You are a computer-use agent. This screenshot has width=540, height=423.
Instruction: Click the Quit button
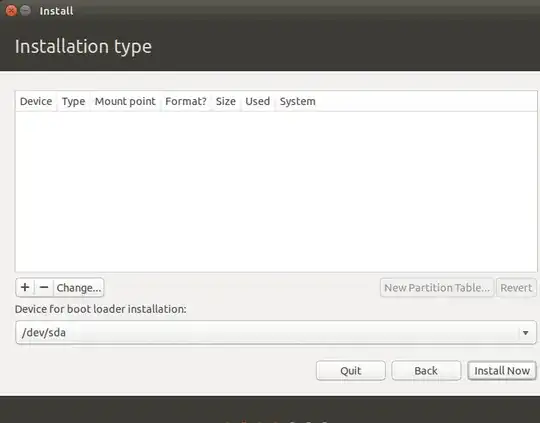pyautogui.click(x=351, y=371)
